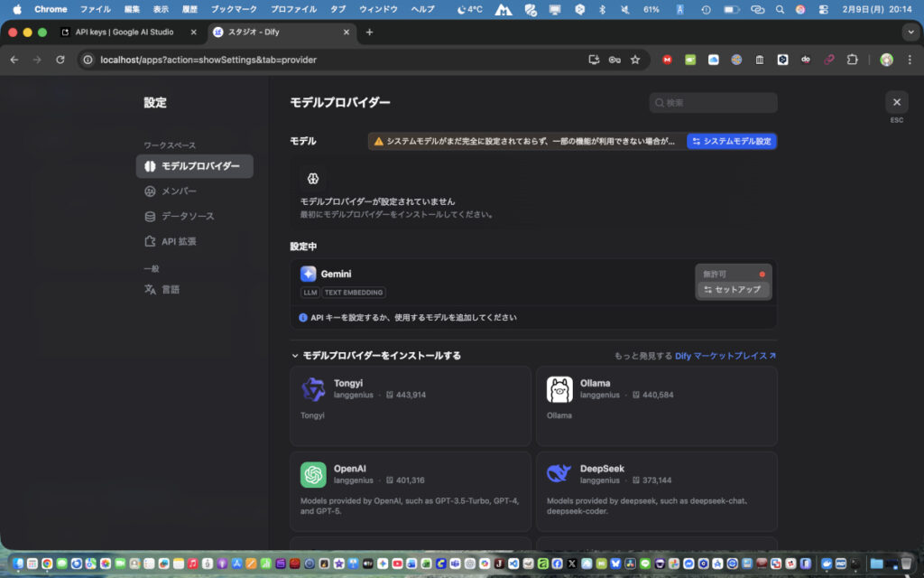Reload the page with the refresh icon
Image resolution: width=924 pixels, height=578 pixels.
pos(60,60)
